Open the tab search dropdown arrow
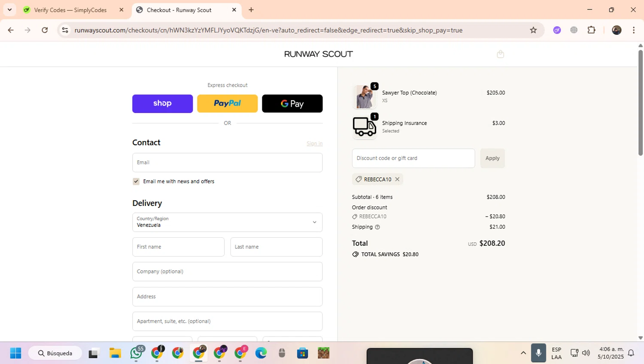Viewport: 644px width, 364px height. point(9,10)
